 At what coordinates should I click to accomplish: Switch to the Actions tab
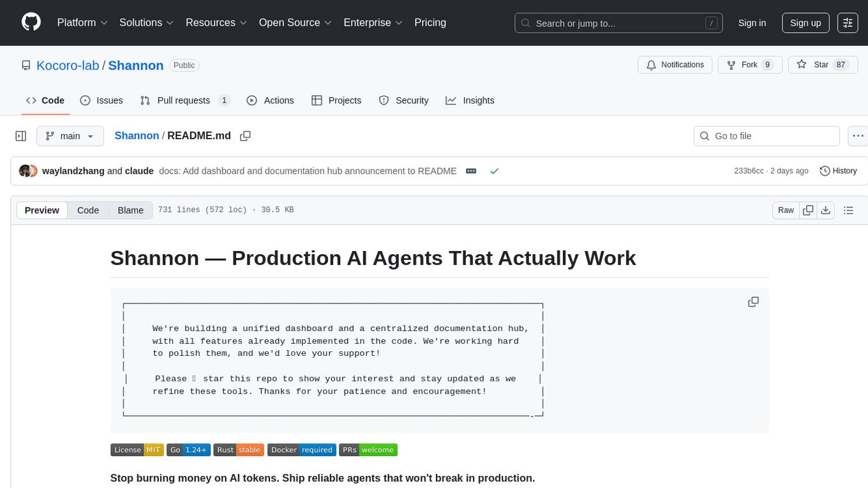pyautogui.click(x=270, y=100)
